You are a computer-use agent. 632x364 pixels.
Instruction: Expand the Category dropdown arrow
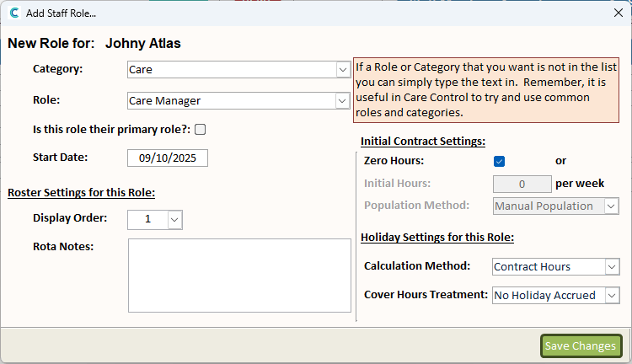[343, 70]
